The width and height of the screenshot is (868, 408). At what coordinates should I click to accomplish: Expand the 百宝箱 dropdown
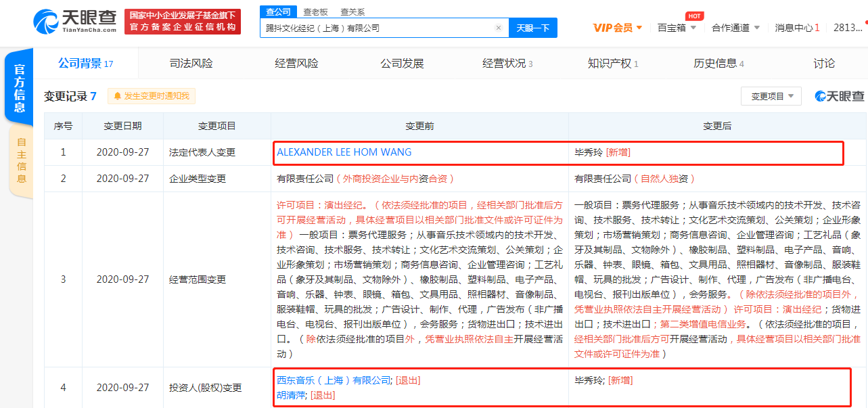(677, 28)
